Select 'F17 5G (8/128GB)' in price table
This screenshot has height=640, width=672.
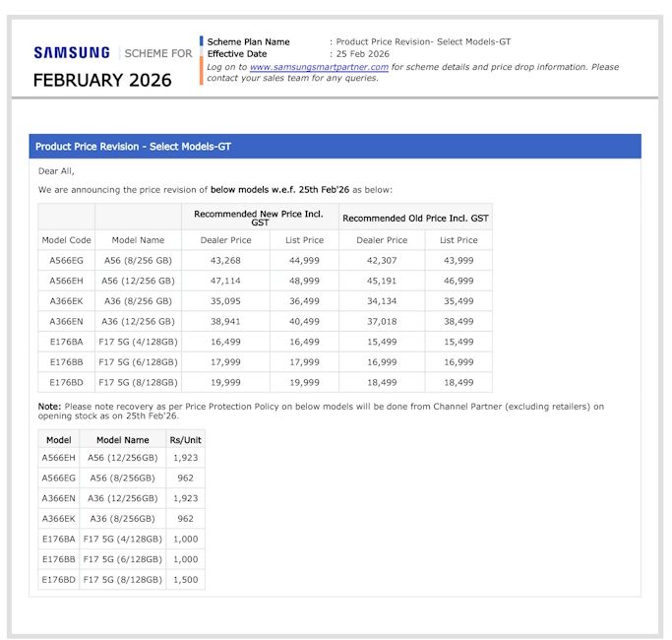pos(138,382)
